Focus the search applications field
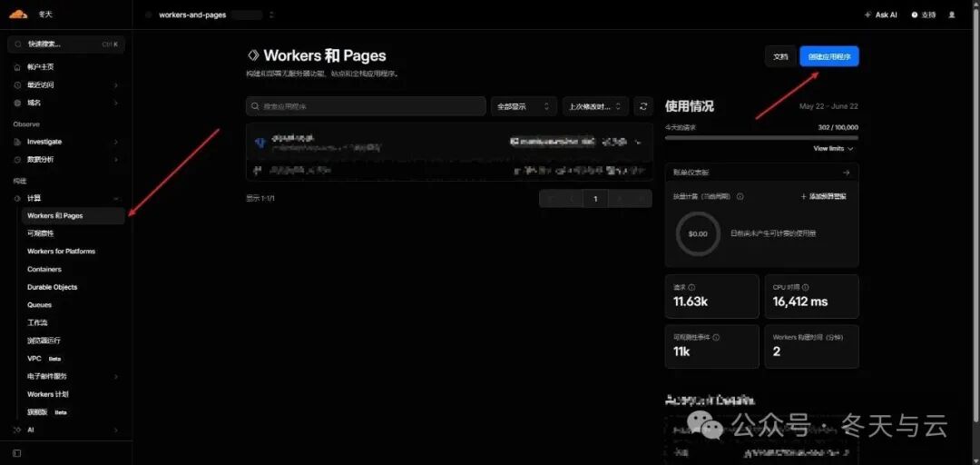This screenshot has height=465, width=980. click(366, 106)
